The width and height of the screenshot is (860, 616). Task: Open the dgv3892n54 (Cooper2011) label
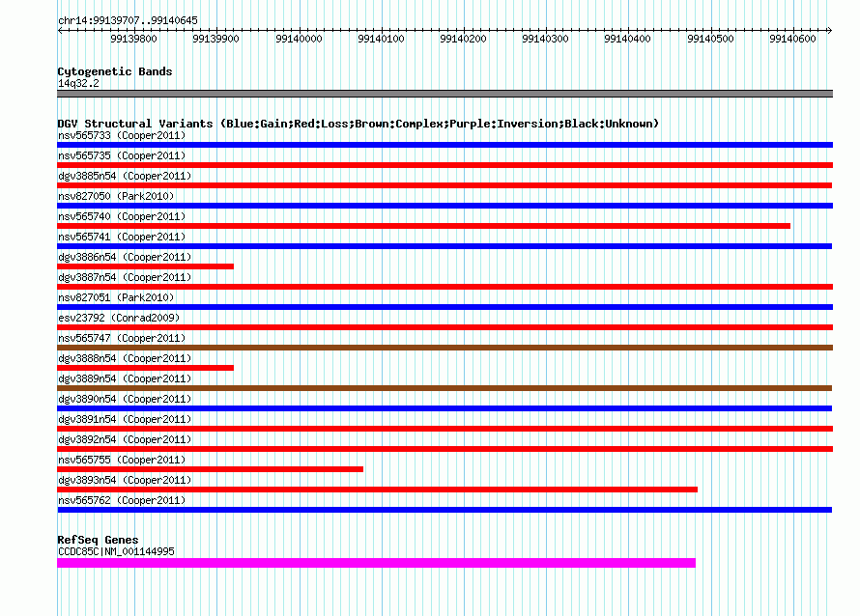click(x=125, y=439)
